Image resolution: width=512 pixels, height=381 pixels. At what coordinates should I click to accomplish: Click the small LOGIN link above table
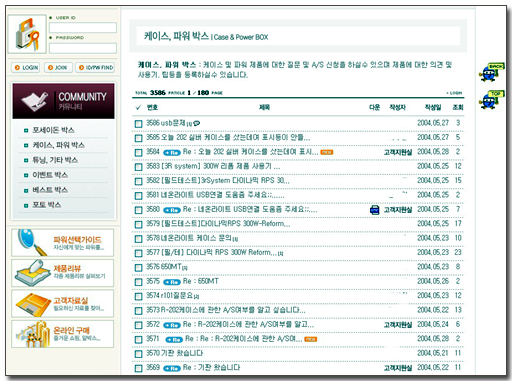454,93
